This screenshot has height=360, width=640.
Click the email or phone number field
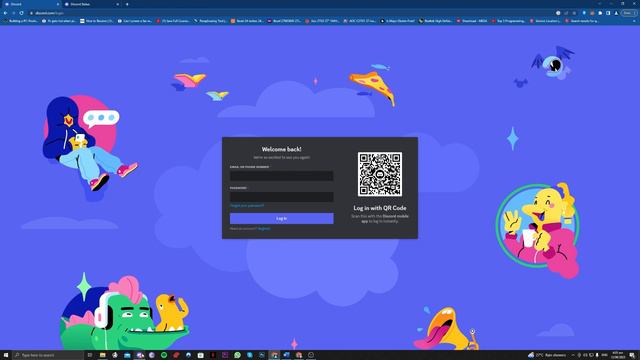pyautogui.click(x=281, y=176)
